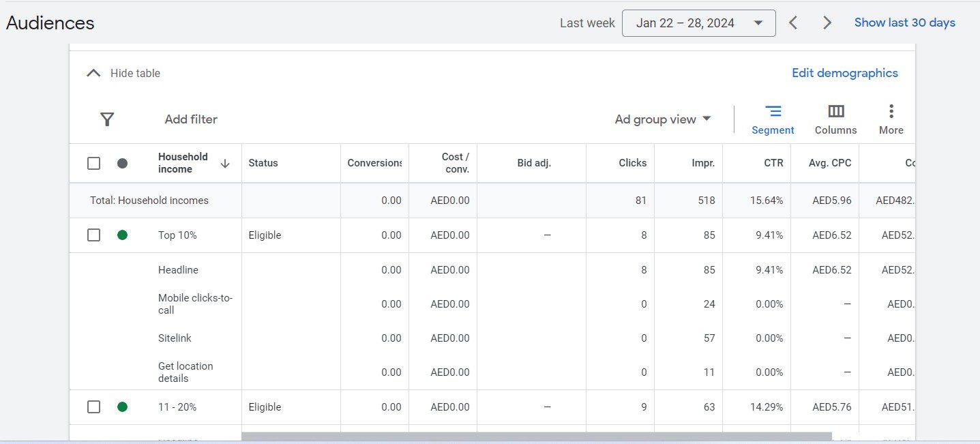Screen dimensions: 980x444
Task: Open the Segment options icon
Action: point(773,112)
